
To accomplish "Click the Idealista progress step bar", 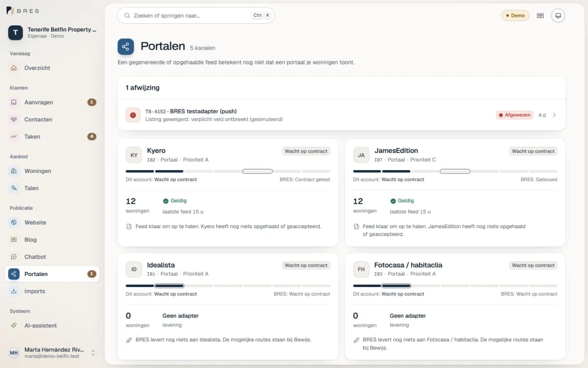I will (228, 286).
